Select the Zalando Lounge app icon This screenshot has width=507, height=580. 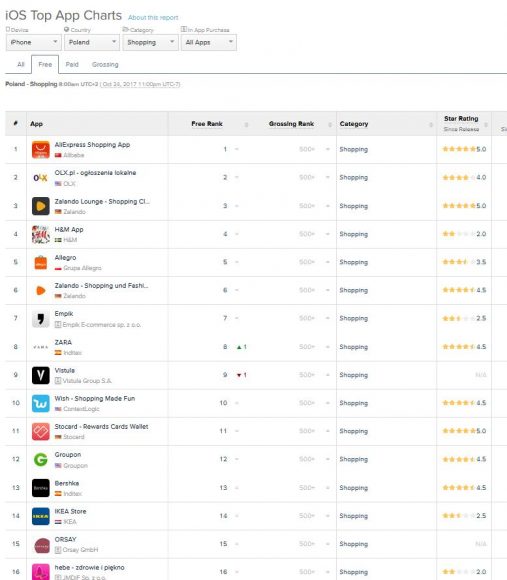(x=41, y=206)
